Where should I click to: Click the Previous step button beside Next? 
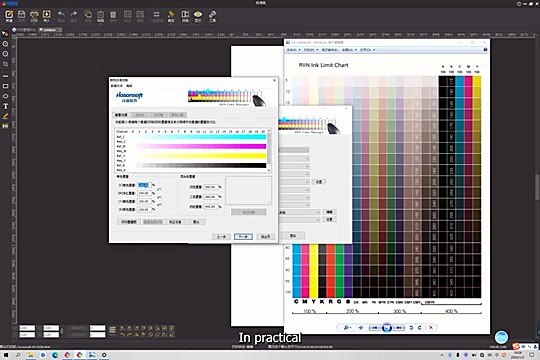(221, 237)
